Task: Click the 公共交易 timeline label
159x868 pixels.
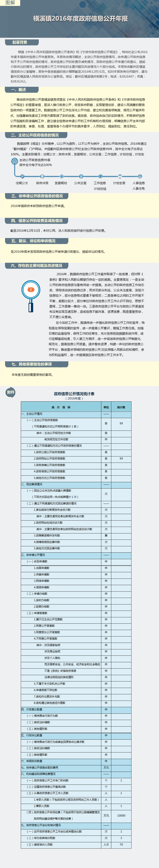Action: pyautogui.click(x=80, y=183)
